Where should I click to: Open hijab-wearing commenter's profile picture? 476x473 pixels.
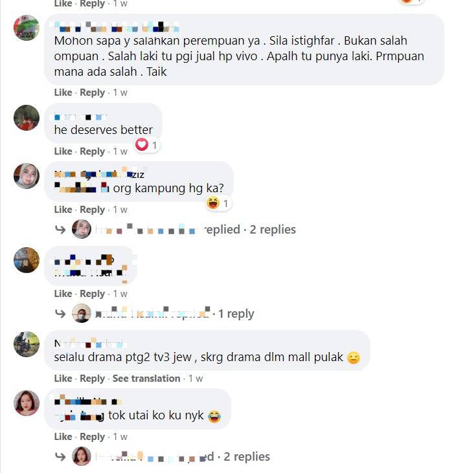[27, 176]
